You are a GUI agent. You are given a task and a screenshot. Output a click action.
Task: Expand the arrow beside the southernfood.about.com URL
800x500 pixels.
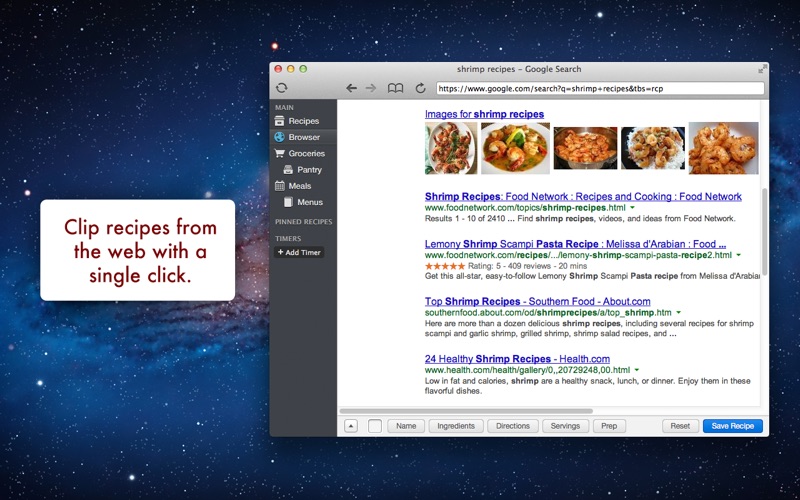coord(678,313)
